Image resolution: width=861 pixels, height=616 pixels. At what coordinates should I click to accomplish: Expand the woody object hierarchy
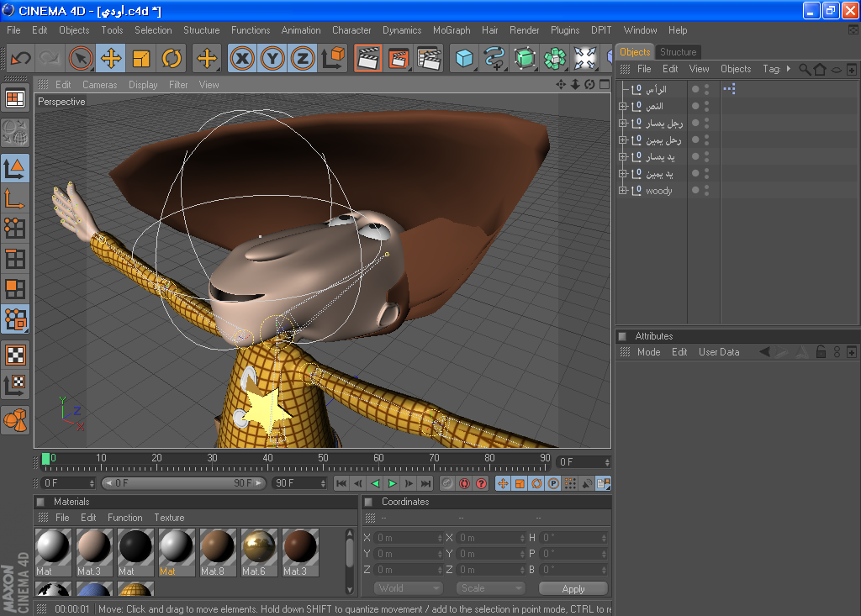pos(623,191)
